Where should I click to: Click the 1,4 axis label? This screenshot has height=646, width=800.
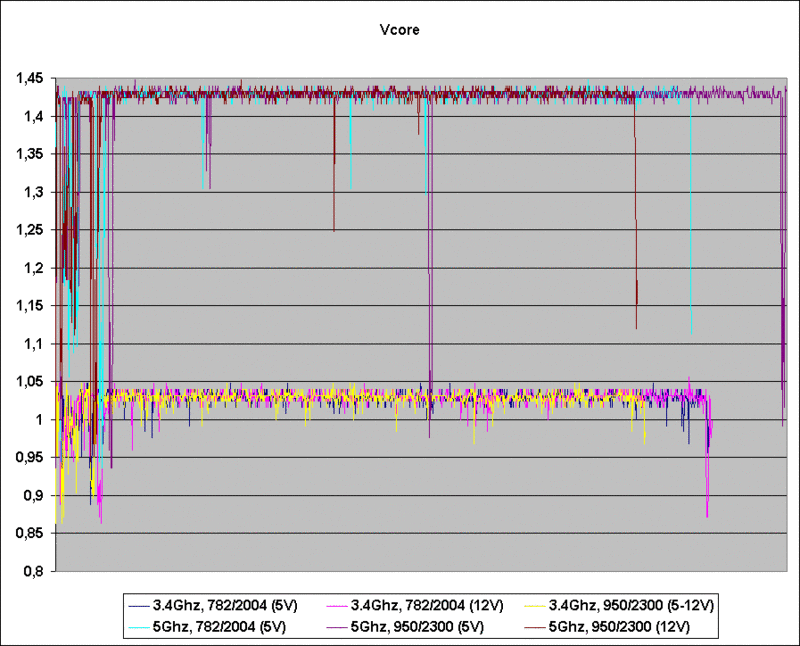(x=33, y=117)
